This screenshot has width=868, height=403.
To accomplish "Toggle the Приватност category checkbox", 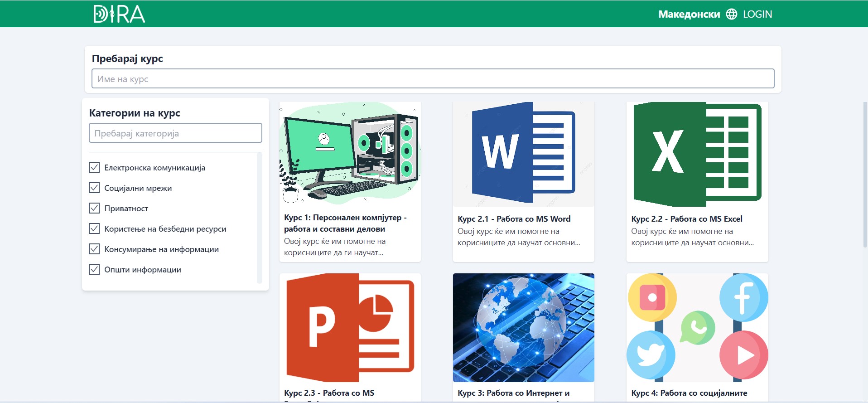I will click(x=94, y=209).
